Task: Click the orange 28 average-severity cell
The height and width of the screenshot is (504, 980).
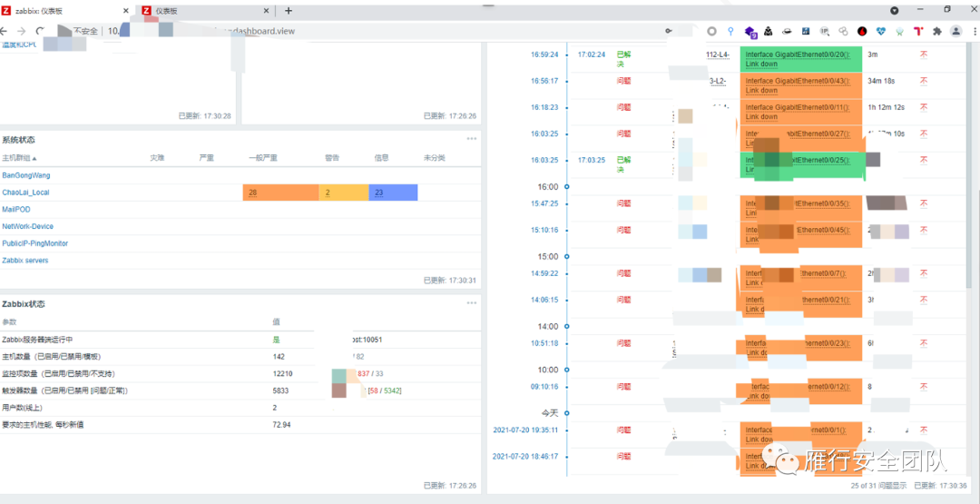Action: click(280, 193)
